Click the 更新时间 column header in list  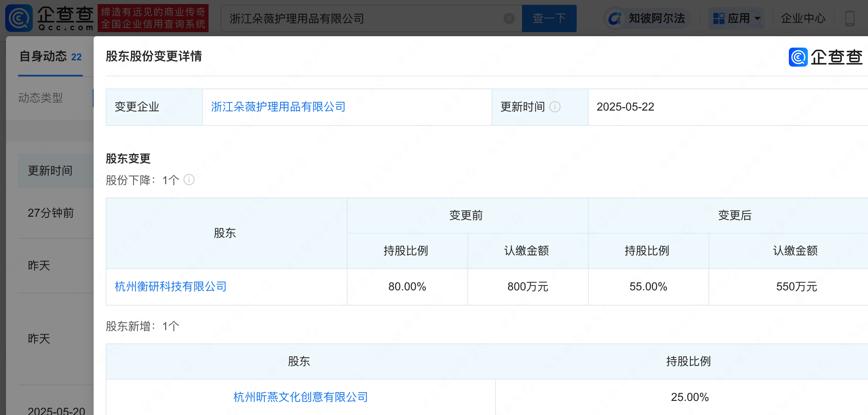click(x=50, y=171)
